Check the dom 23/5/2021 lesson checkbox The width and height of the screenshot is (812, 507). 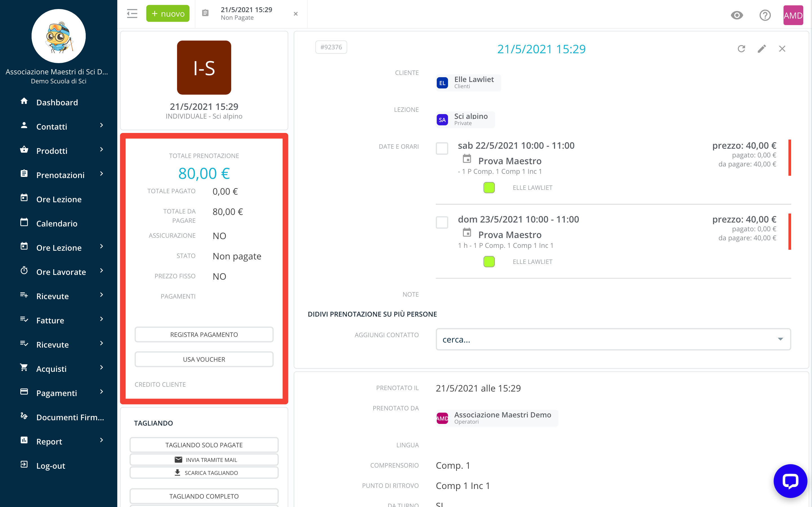[442, 222]
